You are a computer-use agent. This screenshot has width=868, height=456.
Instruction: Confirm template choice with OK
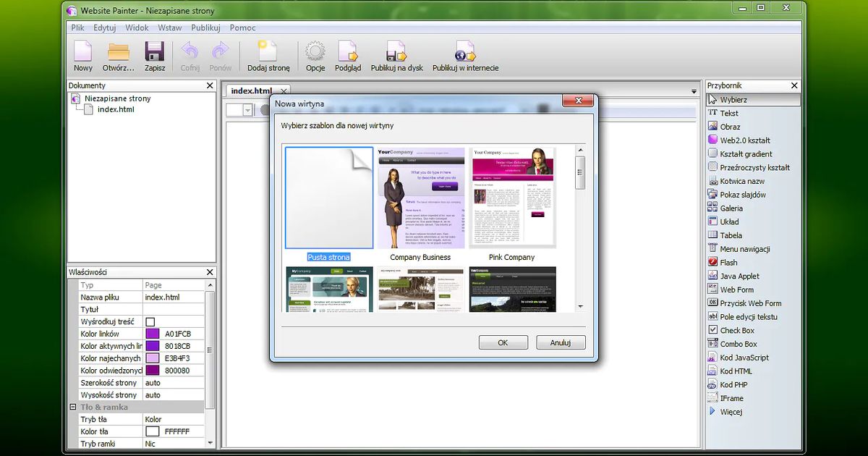(503, 342)
